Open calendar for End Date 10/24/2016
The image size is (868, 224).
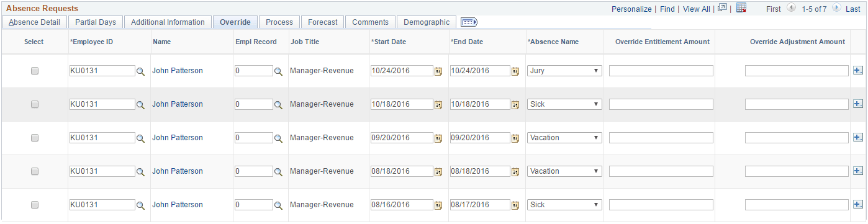[x=515, y=71]
